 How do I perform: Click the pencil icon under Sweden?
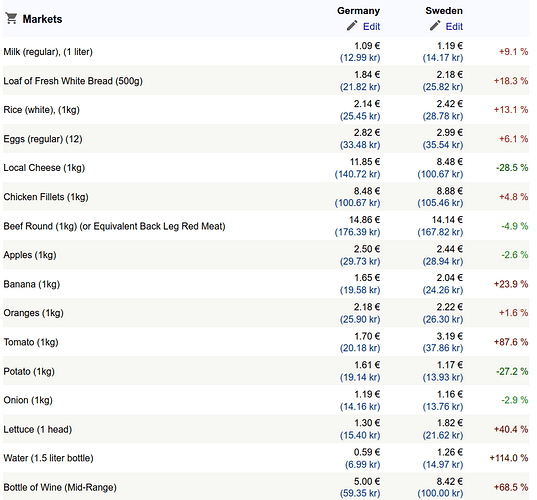point(435,26)
